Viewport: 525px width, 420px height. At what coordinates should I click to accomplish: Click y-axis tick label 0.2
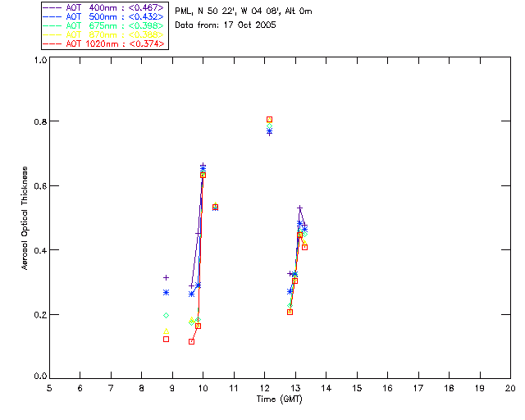40,315
